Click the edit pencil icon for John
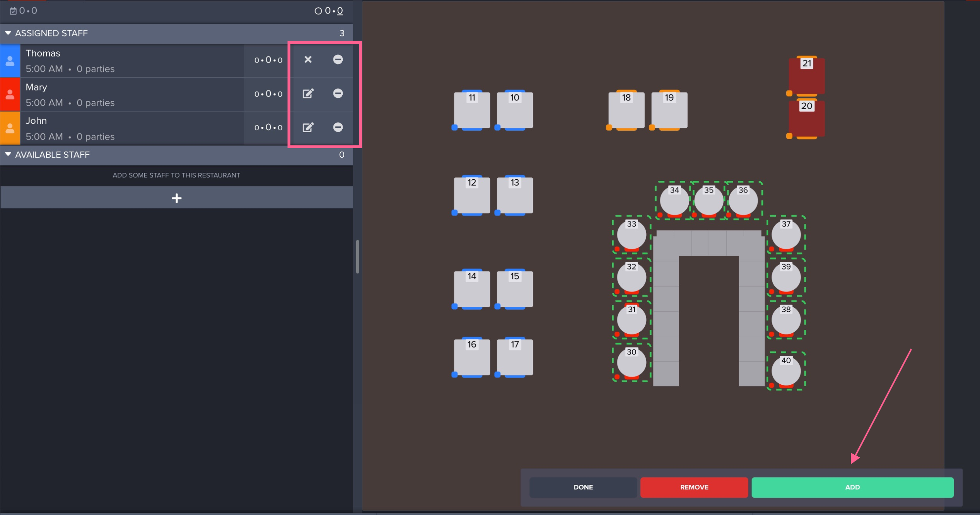 click(x=308, y=127)
